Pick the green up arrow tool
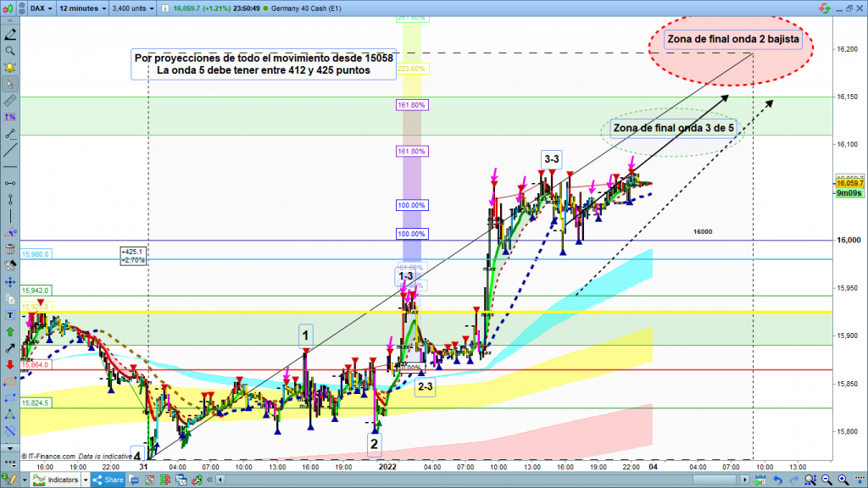The height and width of the screenshot is (488, 868). point(10,331)
